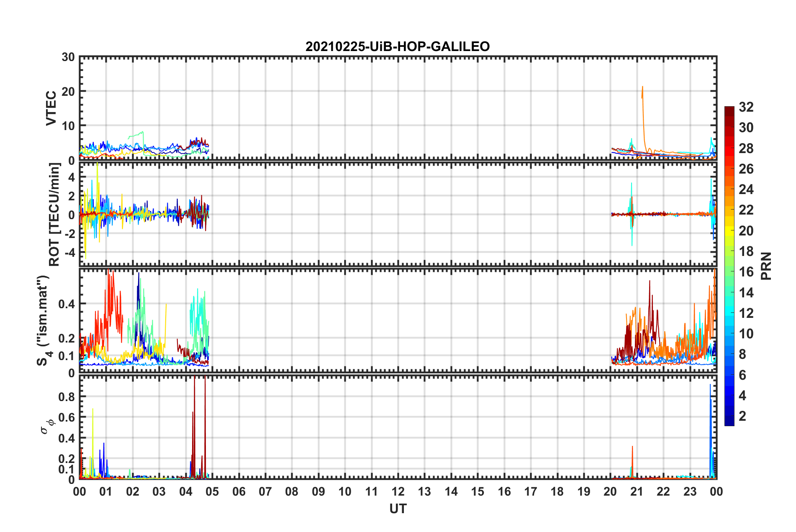This screenshot has width=796, height=532.
Task: Click x-axis tick label 20
Action: [x=610, y=491]
